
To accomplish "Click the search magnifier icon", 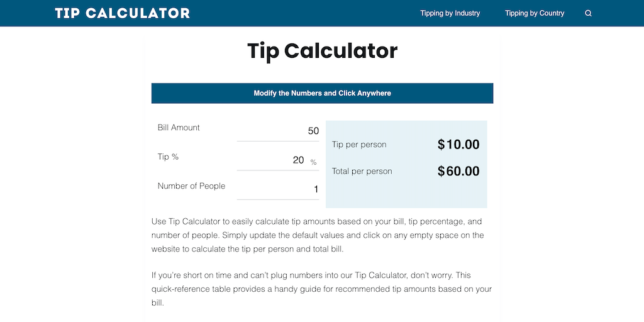I will point(588,13).
